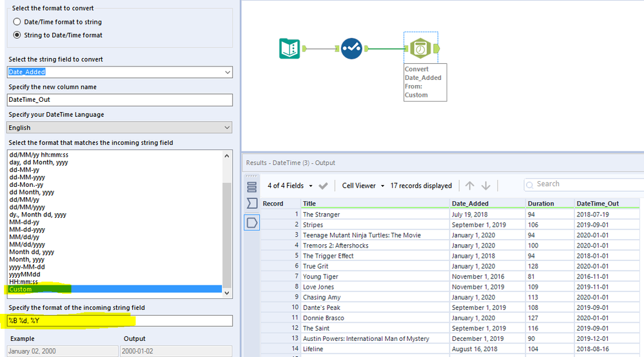Select the Custom format entry
The width and height of the screenshot is (644, 357).
tap(115, 289)
